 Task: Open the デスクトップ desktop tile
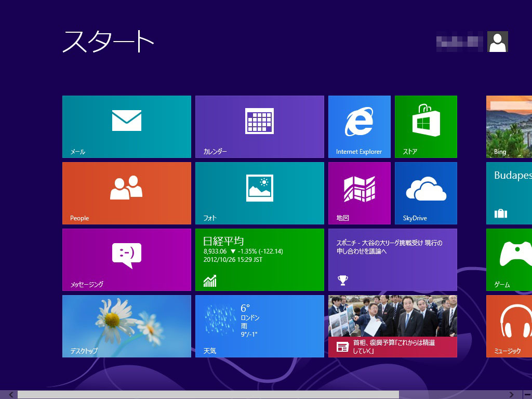pyautogui.click(x=127, y=326)
